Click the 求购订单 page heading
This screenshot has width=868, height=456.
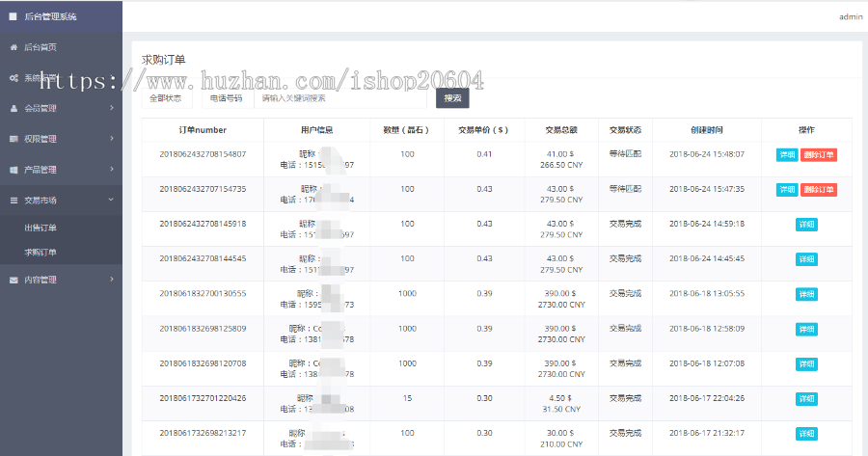pos(163,60)
